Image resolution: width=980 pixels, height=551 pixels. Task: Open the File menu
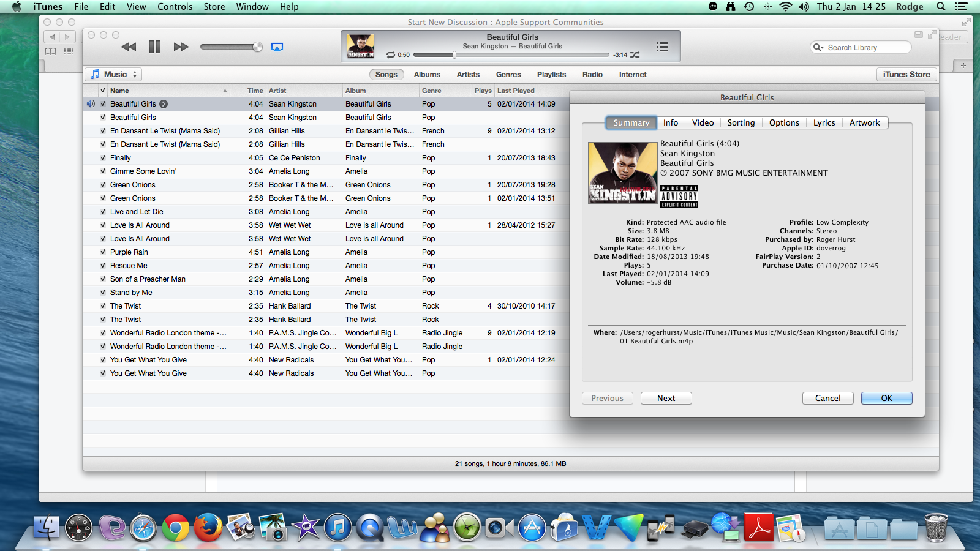pos(81,7)
